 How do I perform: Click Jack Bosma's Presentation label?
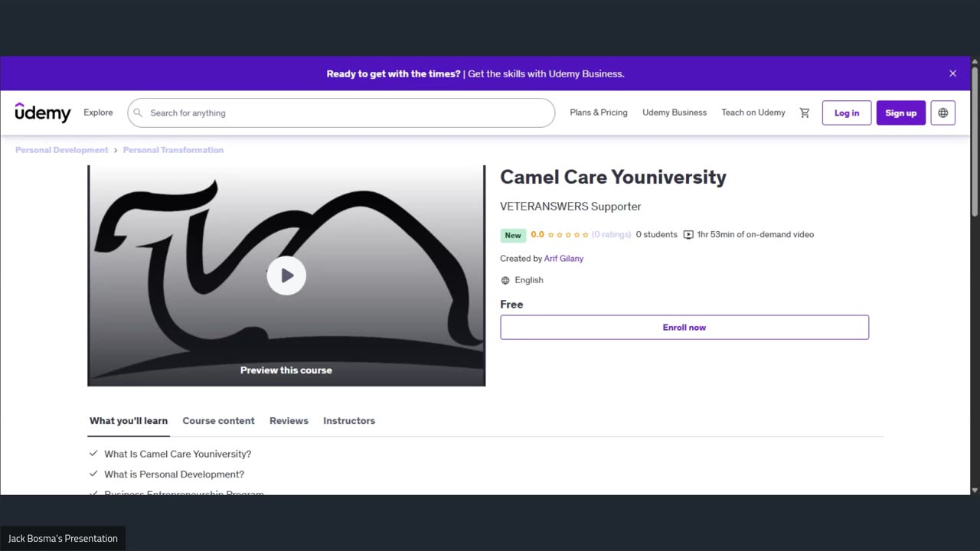pos(63,538)
